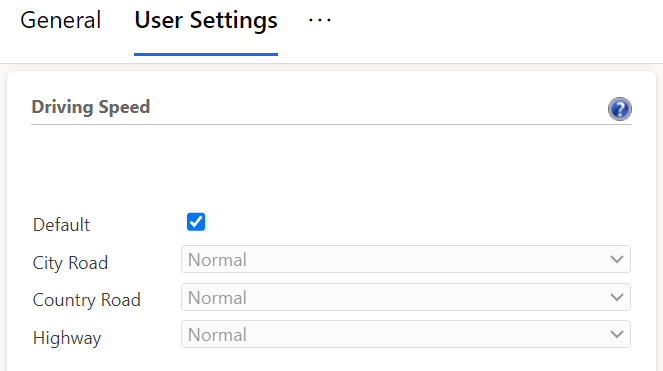
Task: Click the Default label text
Action: pos(61,225)
